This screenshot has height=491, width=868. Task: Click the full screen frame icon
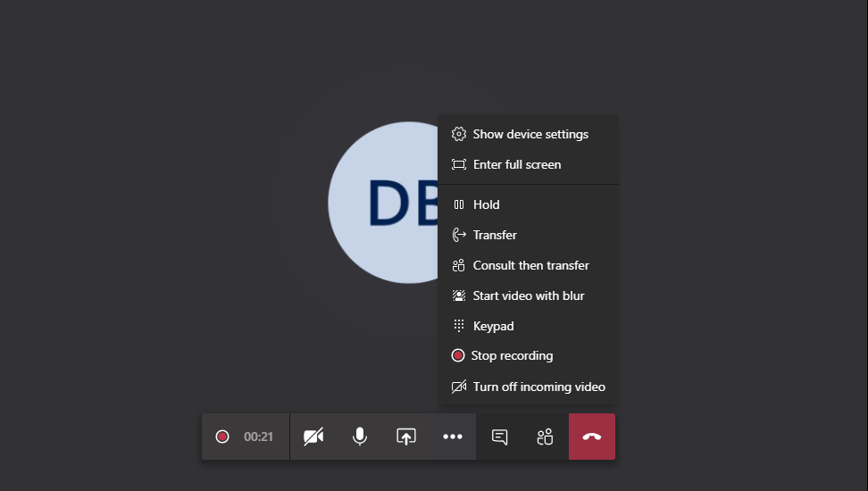(459, 164)
